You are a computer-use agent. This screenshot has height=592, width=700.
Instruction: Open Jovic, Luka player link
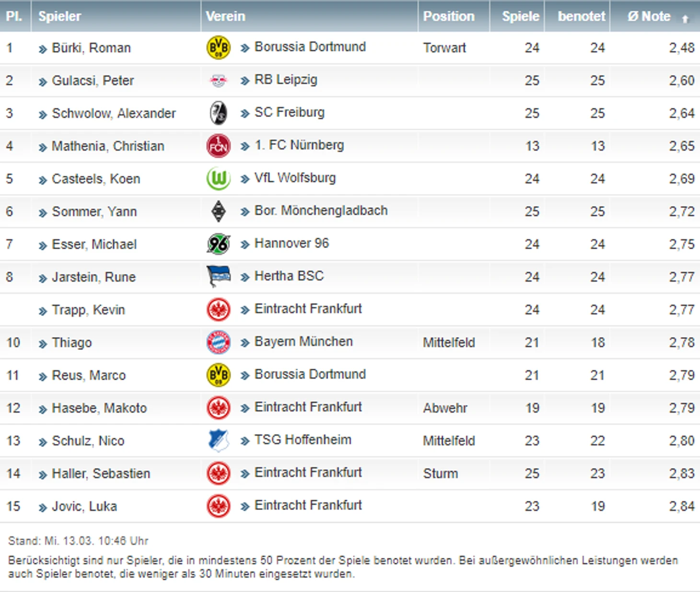click(84, 506)
